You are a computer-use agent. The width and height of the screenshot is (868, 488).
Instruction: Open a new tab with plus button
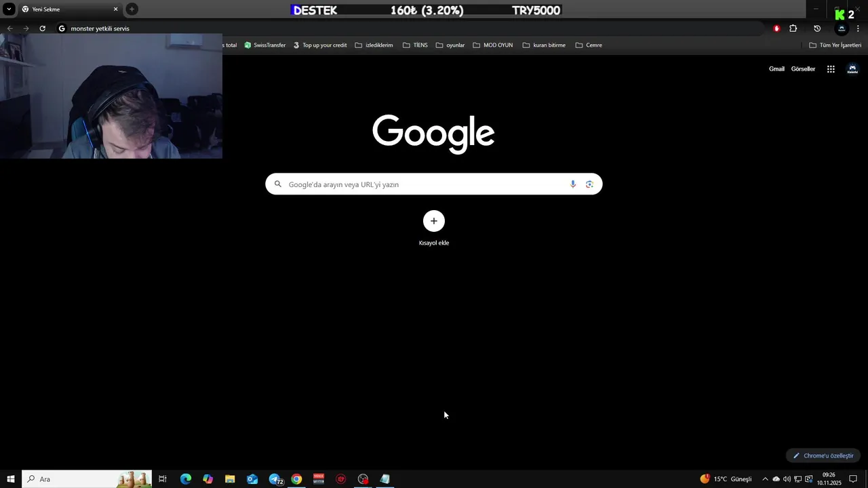132,9
